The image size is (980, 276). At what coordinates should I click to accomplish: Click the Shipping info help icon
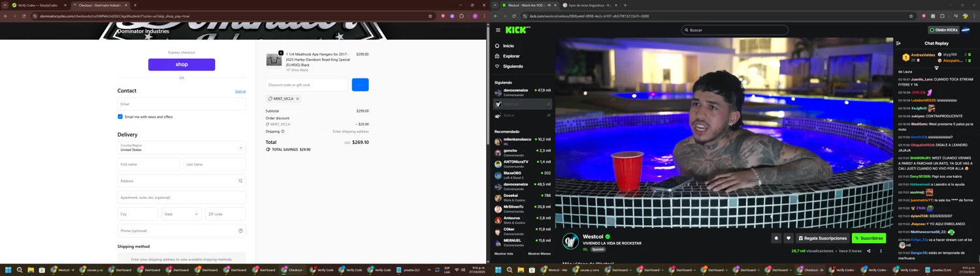(283, 131)
